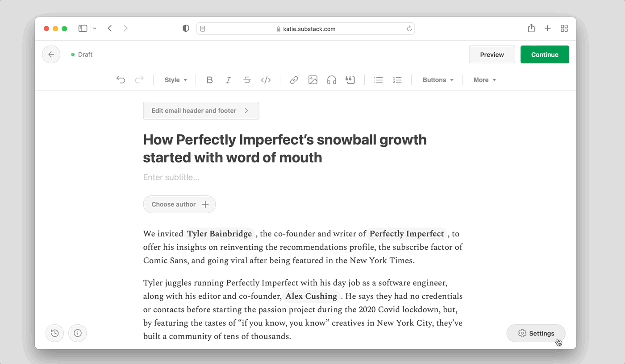Apply strikethrough formatting
Image resolution: width=625 pixels, height=364 pixels.
tap(247, 80)
